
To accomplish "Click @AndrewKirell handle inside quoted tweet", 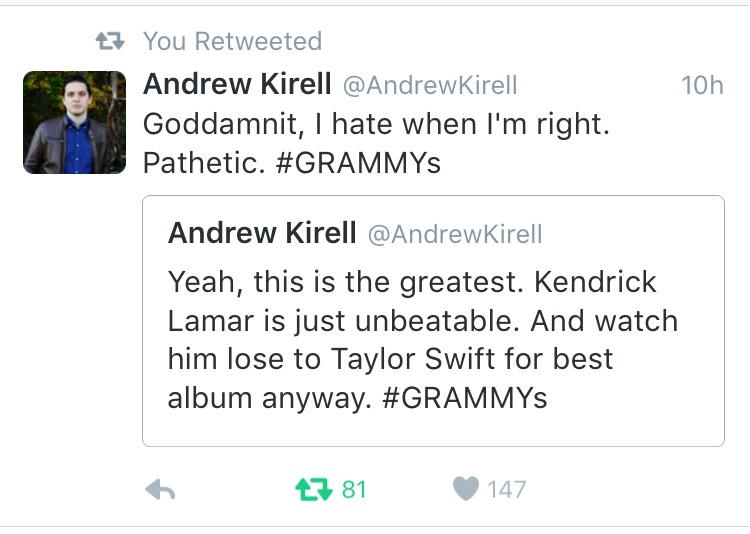I will click(455, 234).
